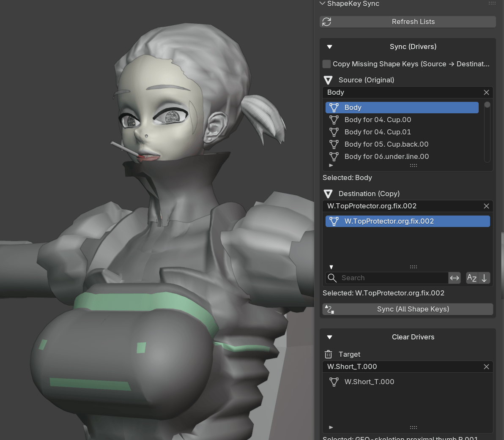This screenshot has height=440, width=504.
Task: Enable Copy Missing Shape Keys checkbox
Action: 326,64
